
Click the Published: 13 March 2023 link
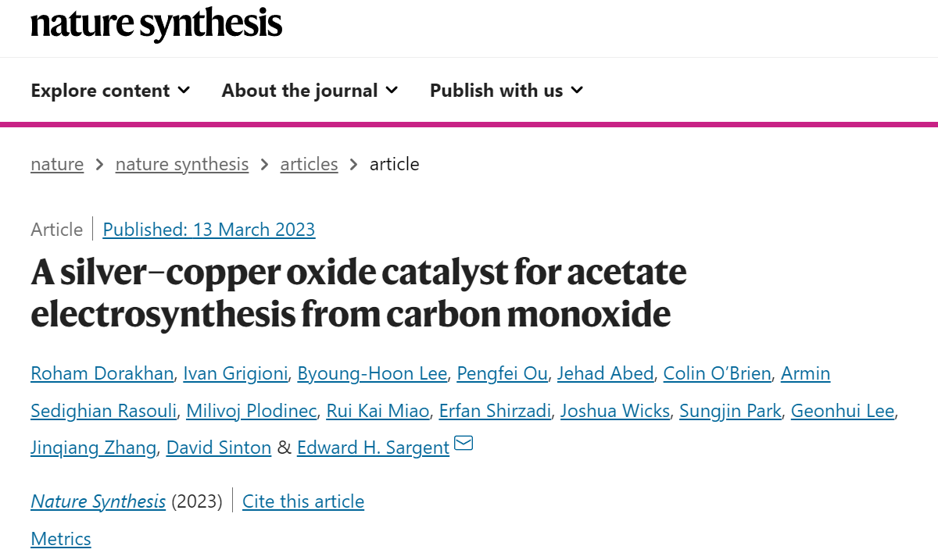(209, 230)
